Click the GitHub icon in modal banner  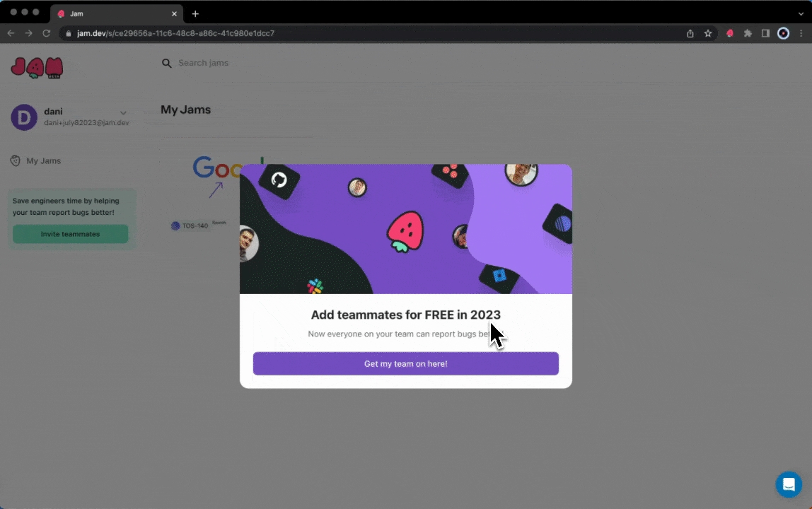click(279, 180)
